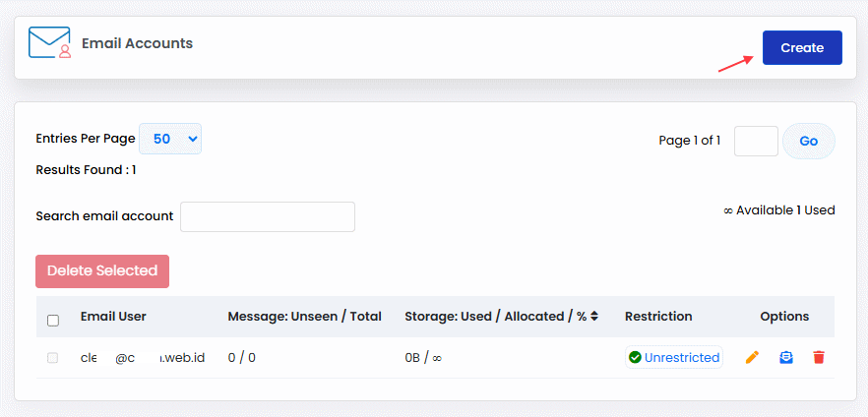Screen dimensions: 868x417
Task: Click the Email Accounts envelope icon
Action: [50, 42]
